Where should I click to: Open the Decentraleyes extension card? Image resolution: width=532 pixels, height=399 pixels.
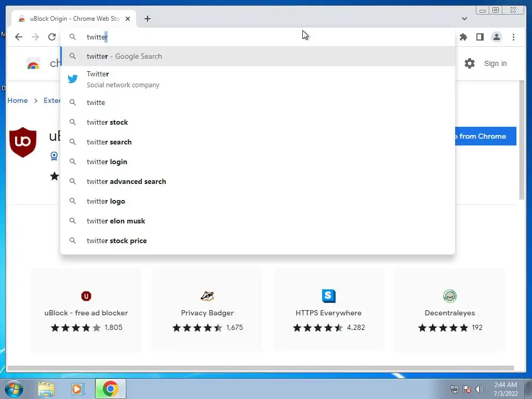click(450, 310)
